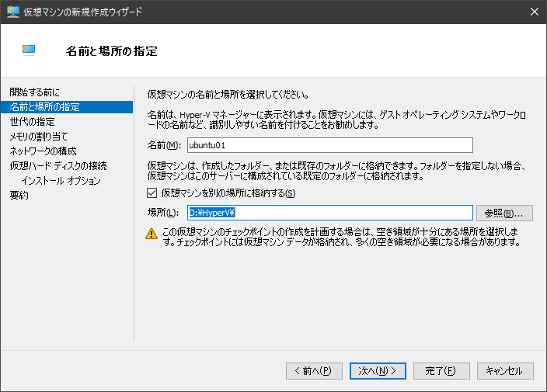Click the heading 名前と場所の指定 at top

(112, 51)
